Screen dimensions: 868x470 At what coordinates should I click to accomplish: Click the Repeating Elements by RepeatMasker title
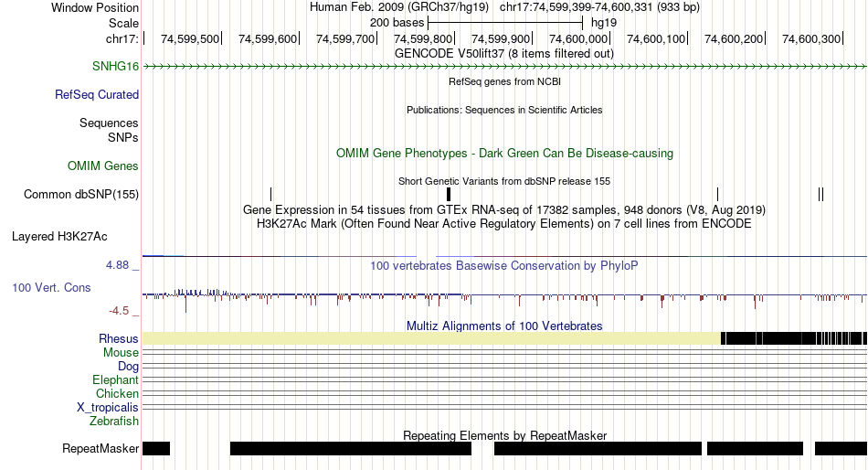[504, 435]
